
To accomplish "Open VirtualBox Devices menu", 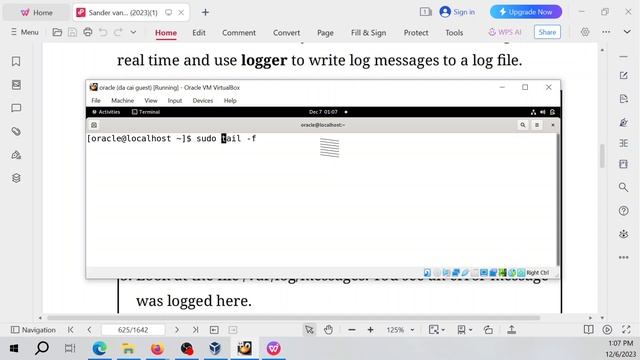I will pyautogui.click(x=203, y=100).
